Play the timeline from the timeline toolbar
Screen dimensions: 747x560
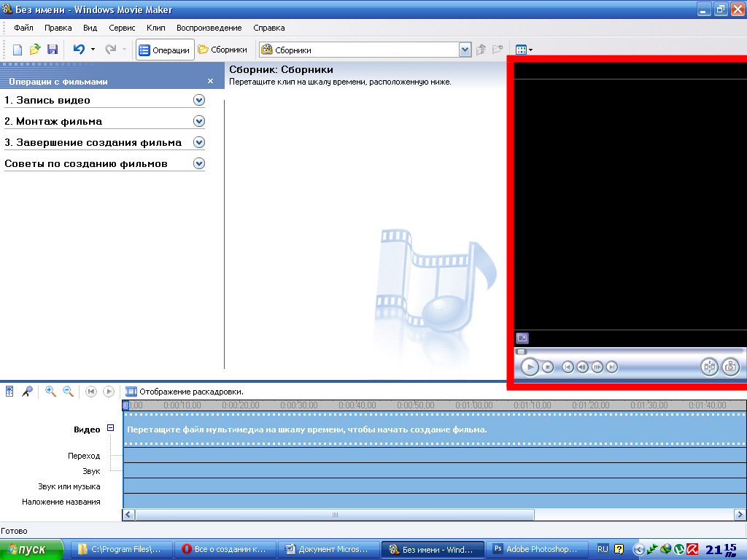click(x=109, y=392)
